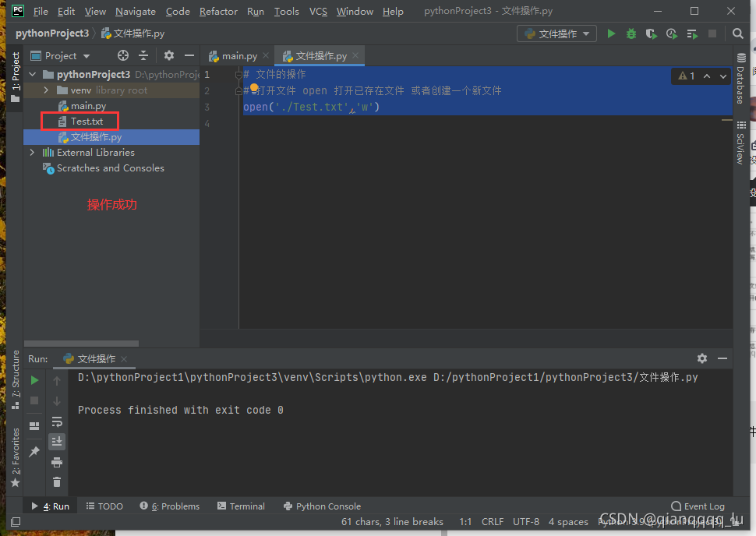
Task: Jump to the next highlighted error arrow
Action: pos(723,76)
